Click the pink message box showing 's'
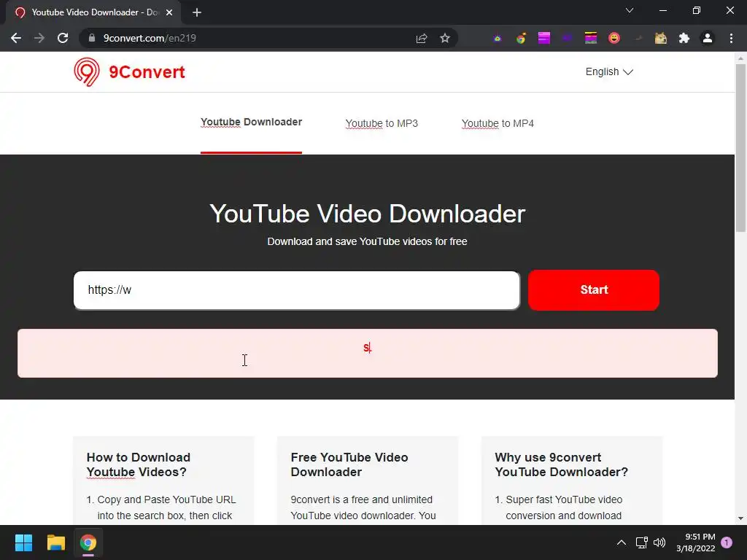The width and height of the screenshot is (747, 560). point(368,354)
